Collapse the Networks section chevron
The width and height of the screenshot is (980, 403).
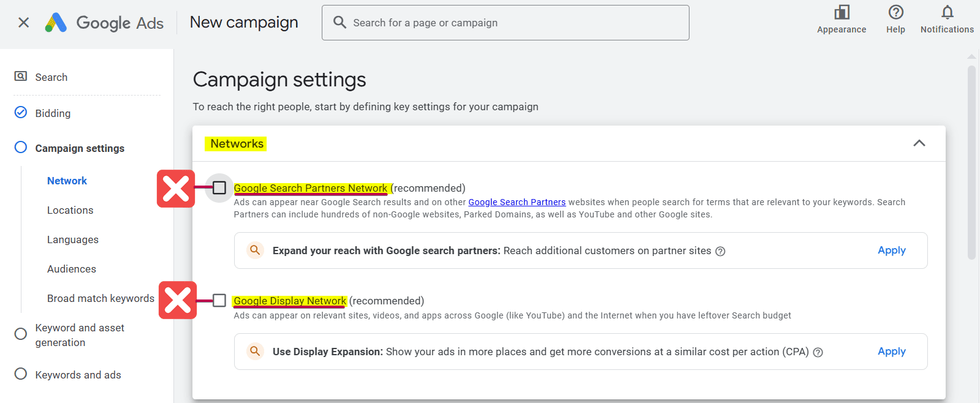[919, 143]
